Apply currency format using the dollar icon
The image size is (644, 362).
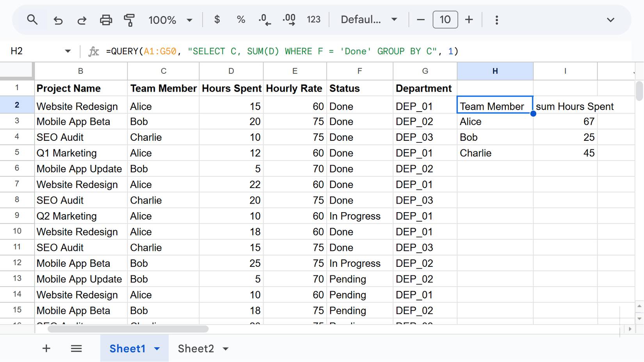[217, 20]
